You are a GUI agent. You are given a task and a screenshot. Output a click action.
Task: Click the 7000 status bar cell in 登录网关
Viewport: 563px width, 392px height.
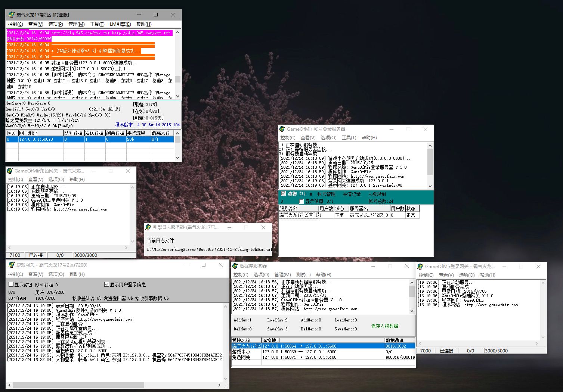pyautogui.click(x=426, y=351)
